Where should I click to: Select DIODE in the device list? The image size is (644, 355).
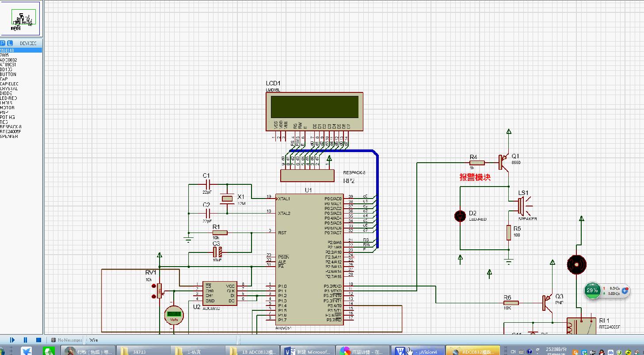[6, 93]
